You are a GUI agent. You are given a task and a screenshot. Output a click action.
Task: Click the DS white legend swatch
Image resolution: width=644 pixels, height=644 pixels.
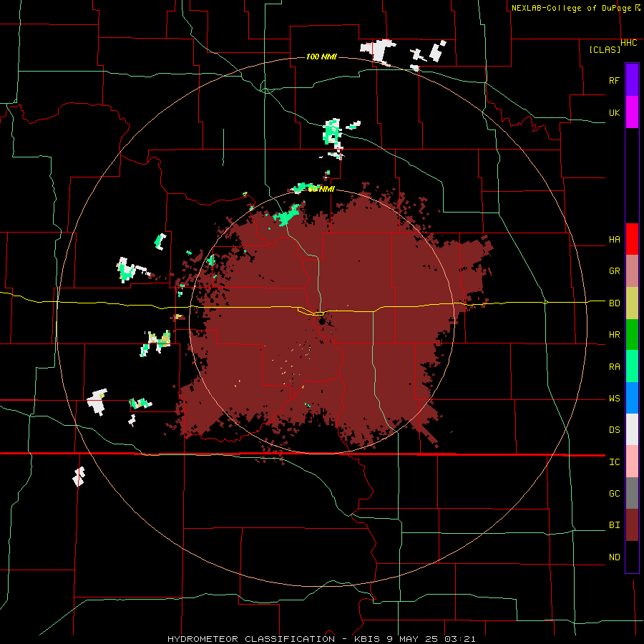(x=632, y=429)
